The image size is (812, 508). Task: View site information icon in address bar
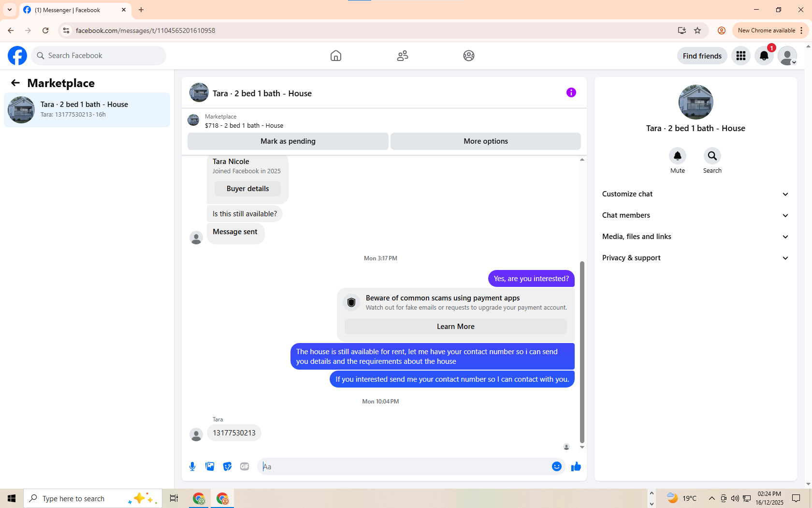[x=66, y=30]
